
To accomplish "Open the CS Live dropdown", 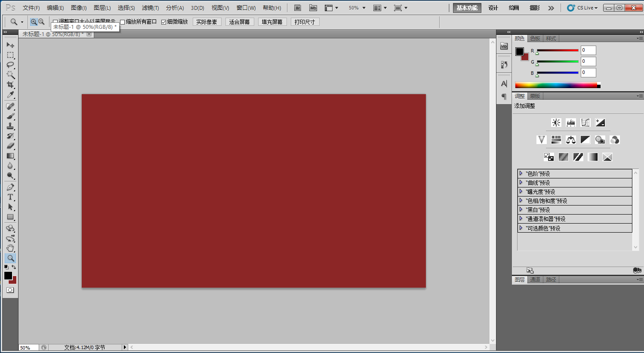I will click(582, 8).
